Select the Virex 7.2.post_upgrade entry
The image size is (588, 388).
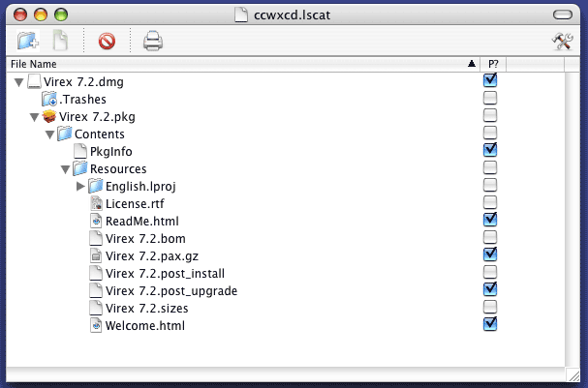[x=170, y=290]
